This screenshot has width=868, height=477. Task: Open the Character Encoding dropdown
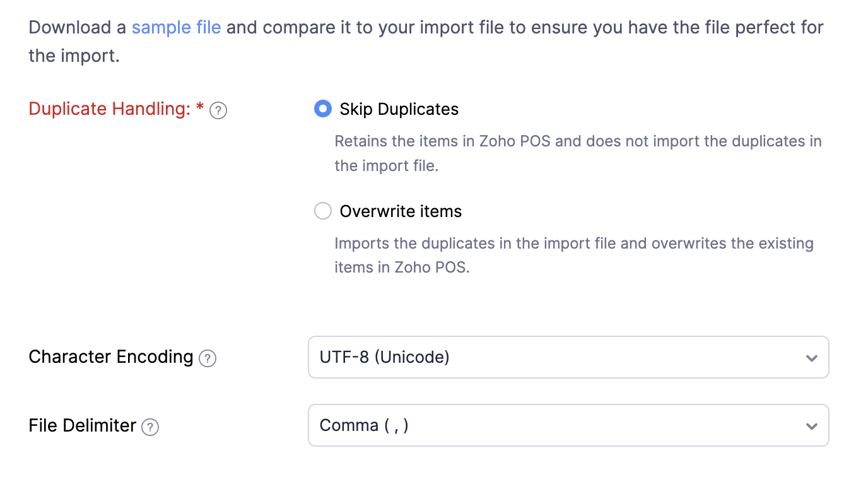(x=568, y=357)
